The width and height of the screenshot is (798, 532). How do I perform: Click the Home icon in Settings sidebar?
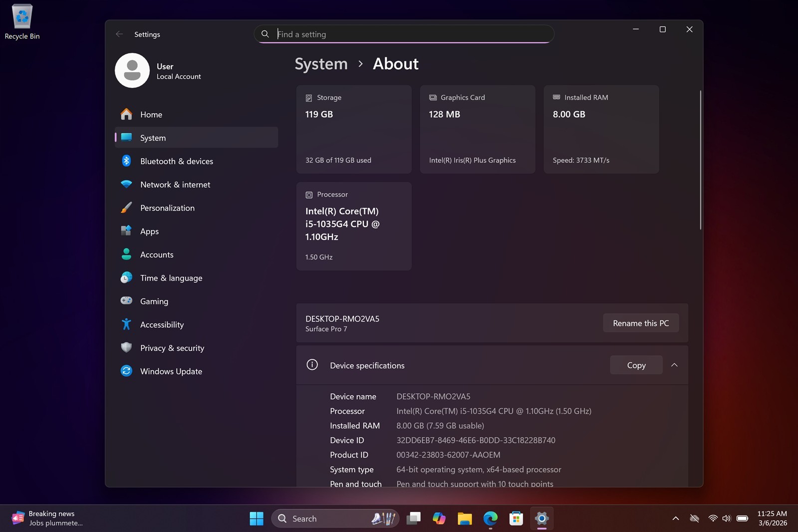[x=126, y=114]
